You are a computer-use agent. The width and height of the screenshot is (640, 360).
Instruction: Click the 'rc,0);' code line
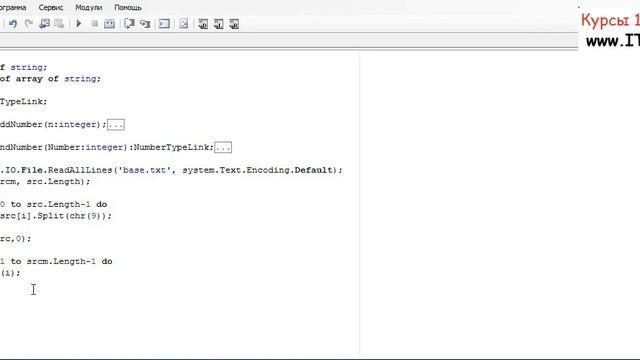16,239
